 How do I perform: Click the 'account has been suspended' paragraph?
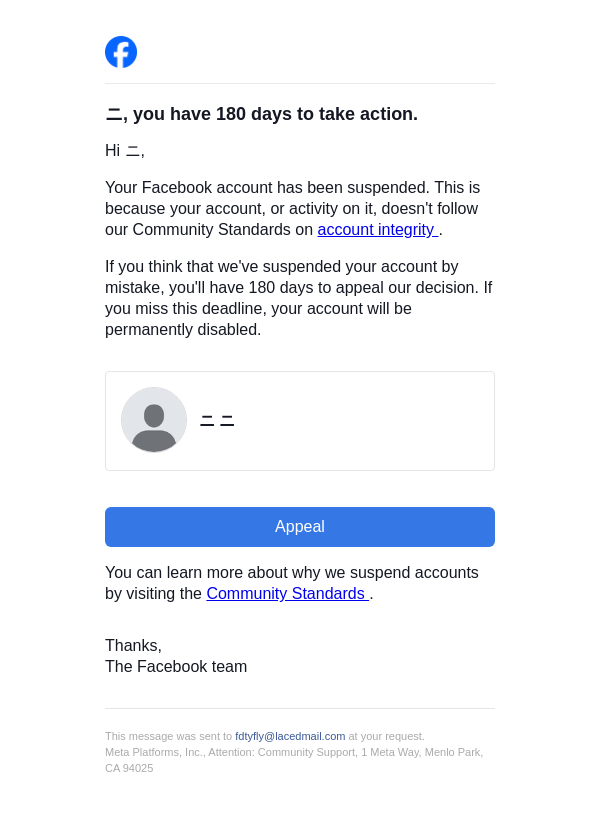click(290, 198)
